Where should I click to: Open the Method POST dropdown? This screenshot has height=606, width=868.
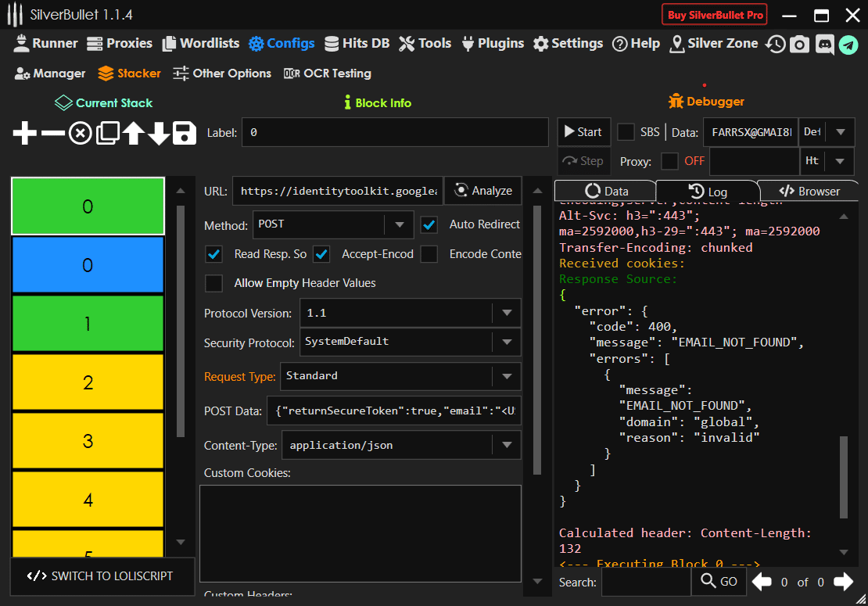tap(399, 224)
